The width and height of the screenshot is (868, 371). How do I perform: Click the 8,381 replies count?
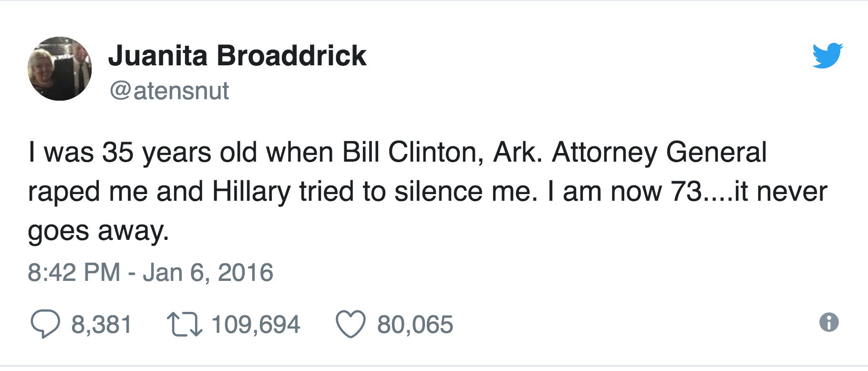(x=102, y=325)
